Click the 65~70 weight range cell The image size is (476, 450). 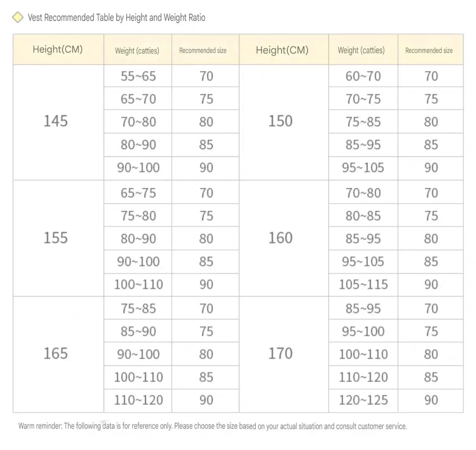click(x=138, y=99)
